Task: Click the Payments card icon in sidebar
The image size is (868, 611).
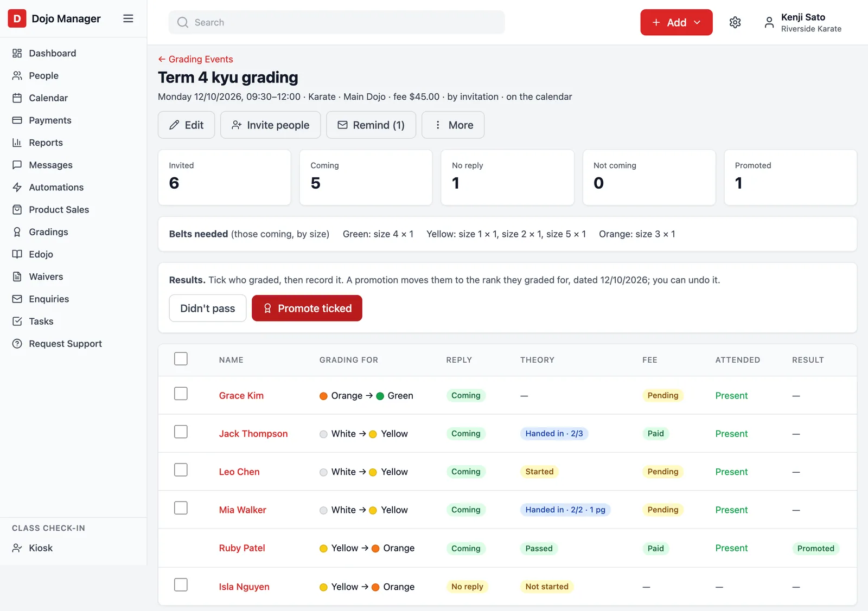Action: coord(17,120)
